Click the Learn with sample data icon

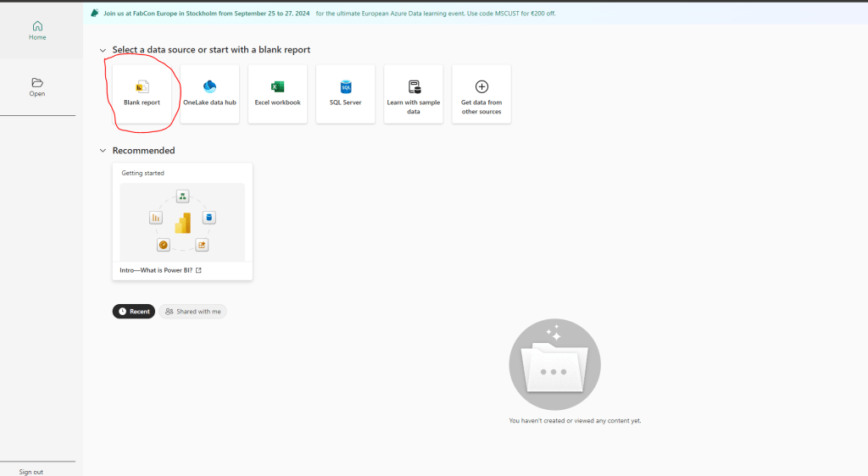(x=414, y=86)
